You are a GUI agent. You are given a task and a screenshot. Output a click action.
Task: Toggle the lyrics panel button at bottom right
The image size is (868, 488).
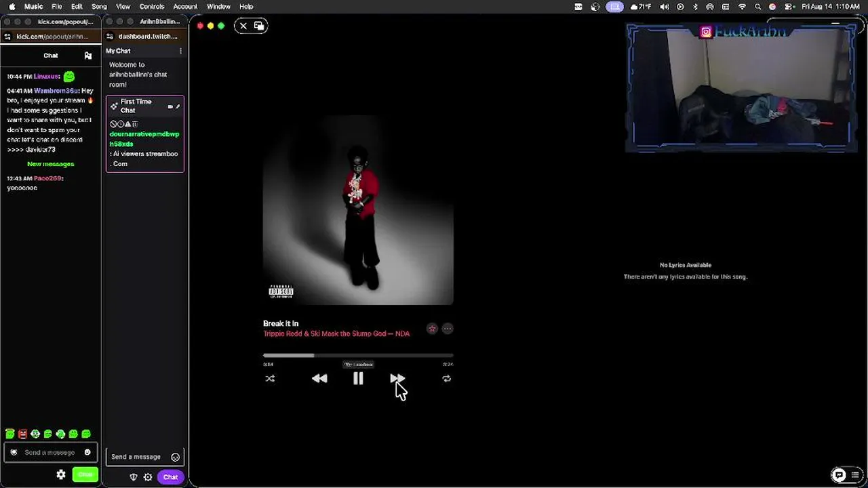click(839, 474)
